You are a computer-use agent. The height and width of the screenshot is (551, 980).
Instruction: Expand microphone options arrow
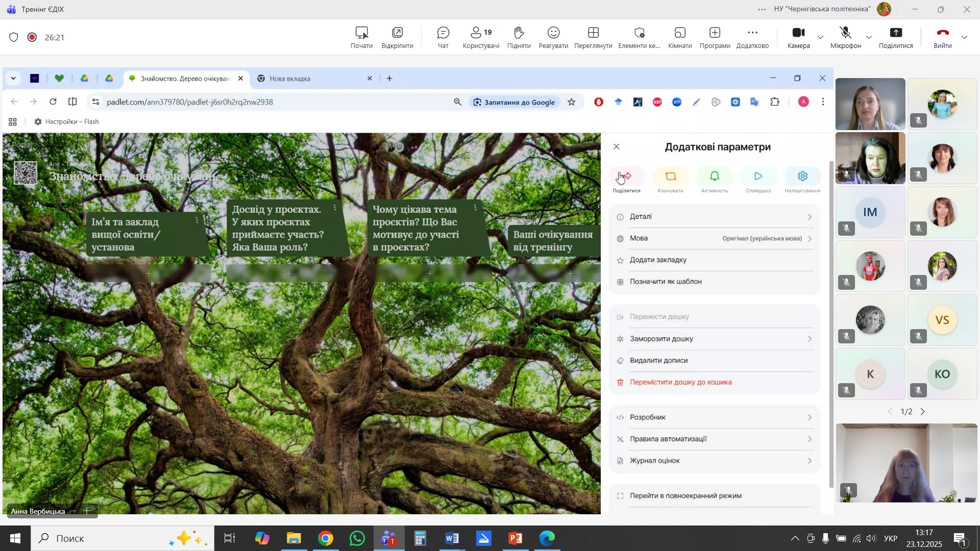click(x=869, y=37)
